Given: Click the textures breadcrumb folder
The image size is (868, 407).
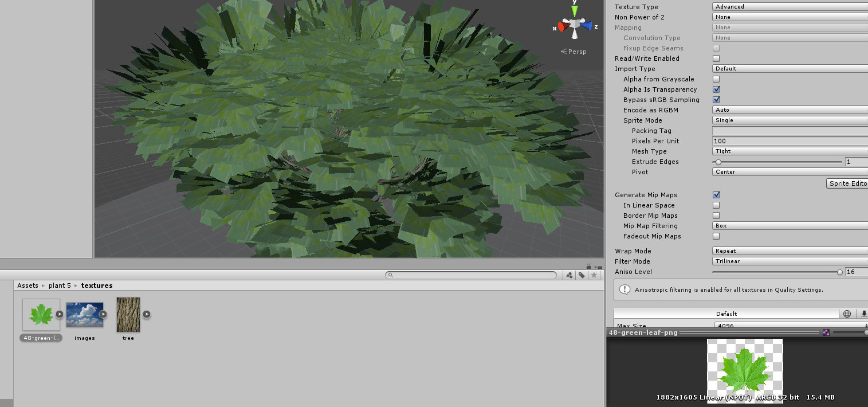Looking at the screenshot, I should tap(97, 285).
